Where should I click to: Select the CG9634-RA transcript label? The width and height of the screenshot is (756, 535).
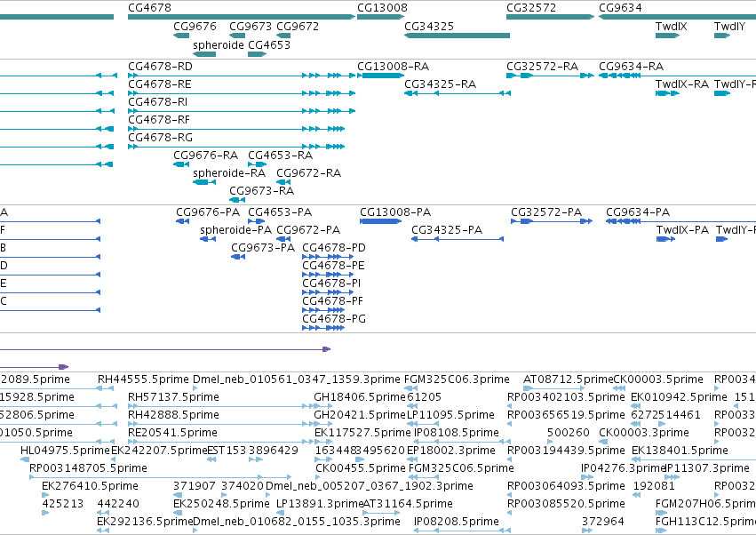(x=631, y=66)
